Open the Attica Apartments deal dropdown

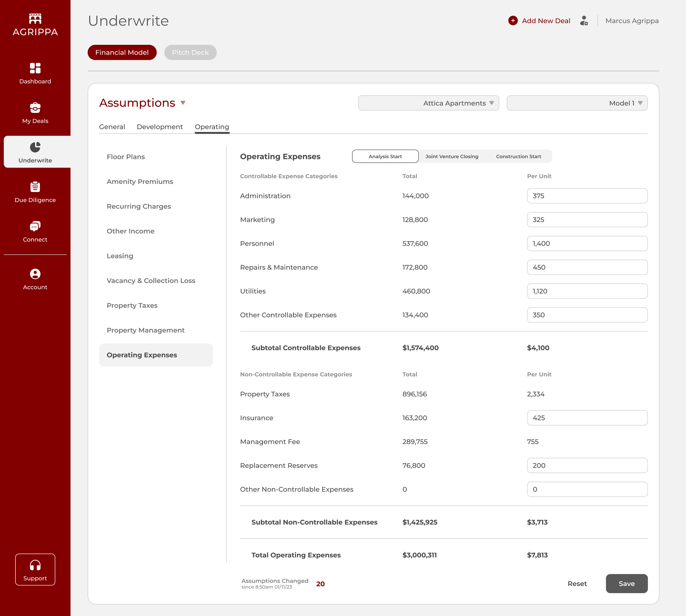pyautogui.click(x=428, y=103)
